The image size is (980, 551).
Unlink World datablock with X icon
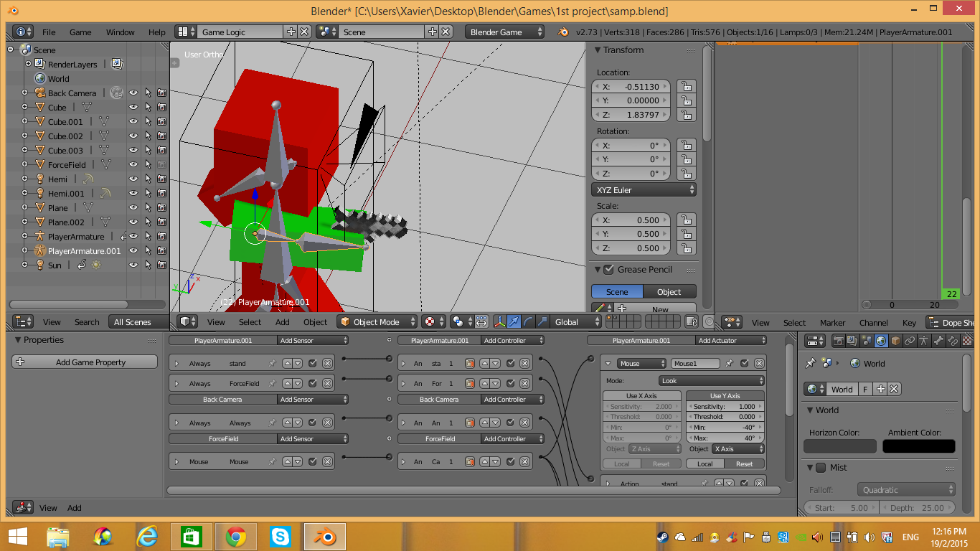(x=894, y=389)
